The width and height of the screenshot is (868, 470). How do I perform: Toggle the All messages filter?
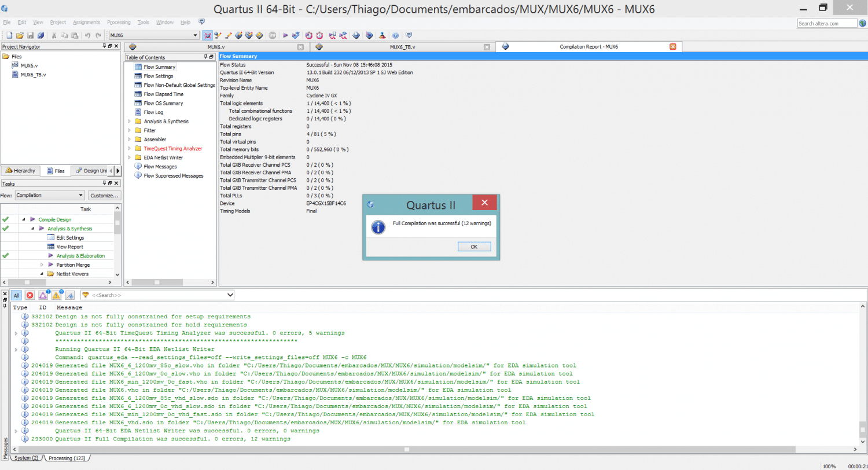click(x=16, y=295)
